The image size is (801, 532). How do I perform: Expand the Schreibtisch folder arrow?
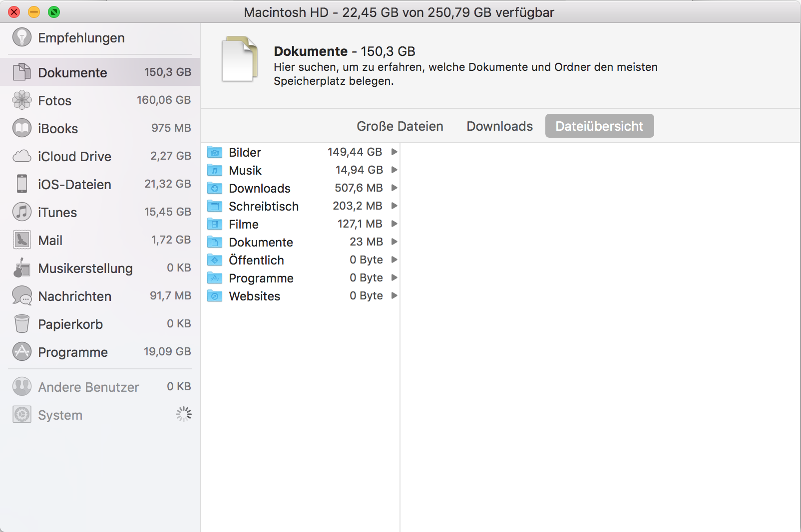point(394,206)
